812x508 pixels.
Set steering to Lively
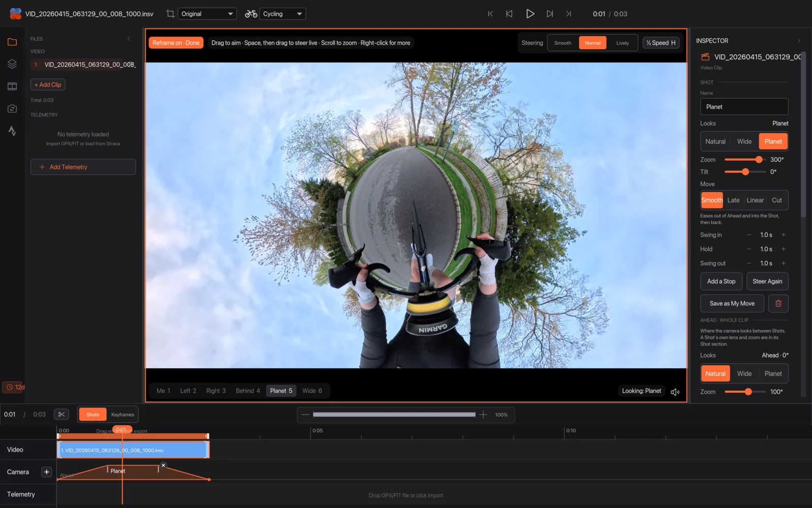coord(623,43)
